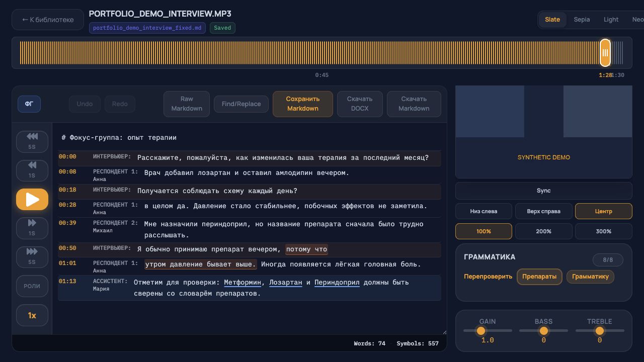Skip forward 5 seconds button

(x=32, y=256)
